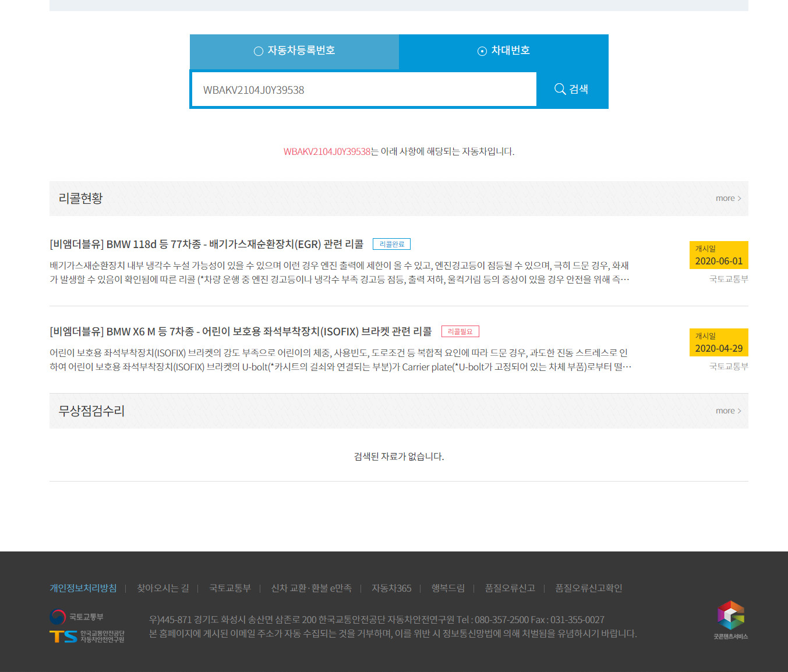Click the 국토교통부 logo in footer
The image size is (788, 672).
point(76,617)
